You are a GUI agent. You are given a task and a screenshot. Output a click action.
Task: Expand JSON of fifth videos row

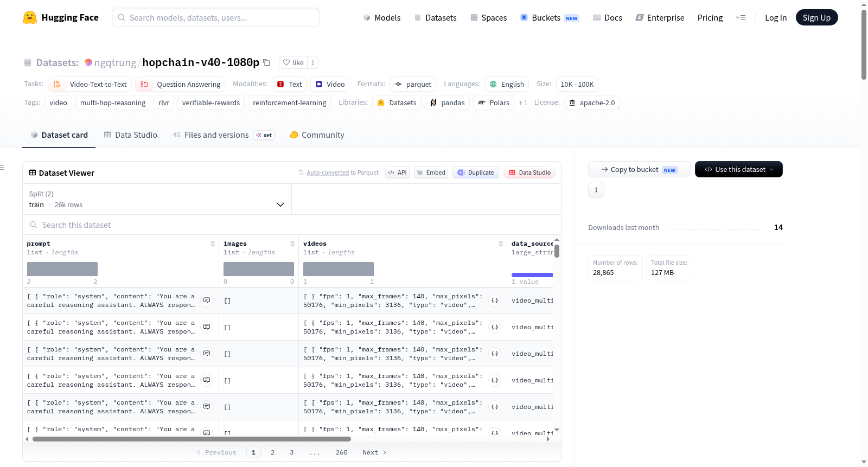495,407
